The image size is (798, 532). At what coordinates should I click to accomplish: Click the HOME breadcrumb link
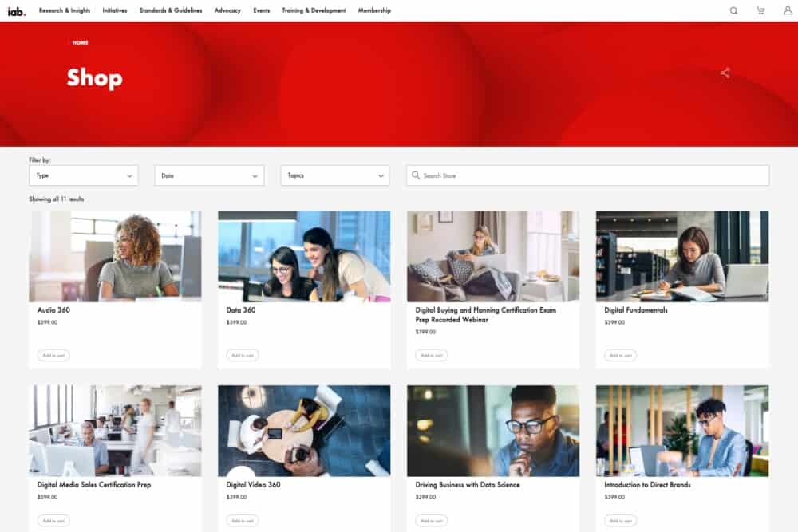click(81, 42)
